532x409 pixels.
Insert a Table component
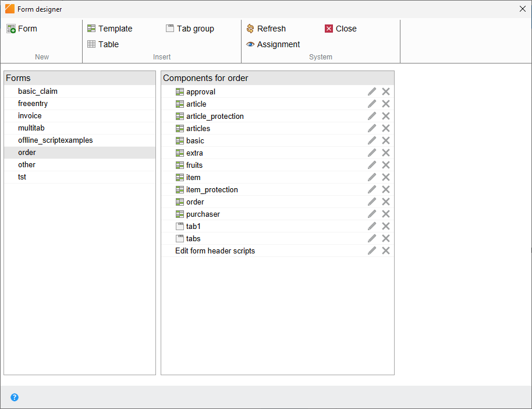[103, 44]
